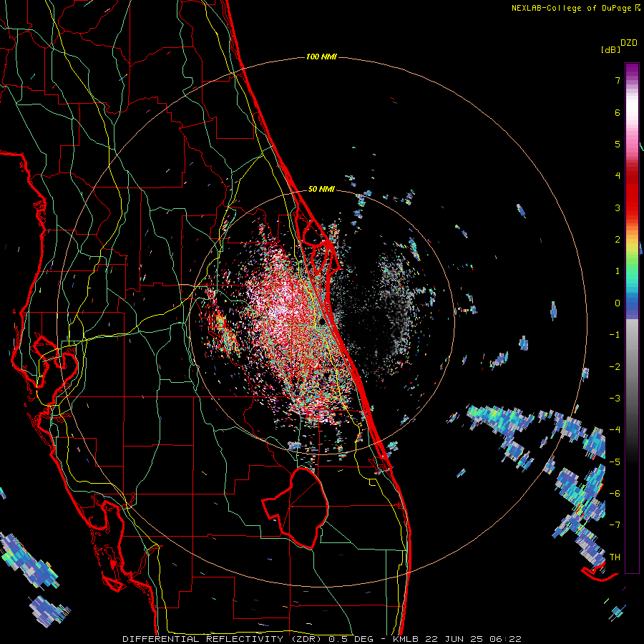The width and height of the screenshot is (644, 644).
Task: Click the 4 value on the dB scale
Action: (x=618, y=176)
